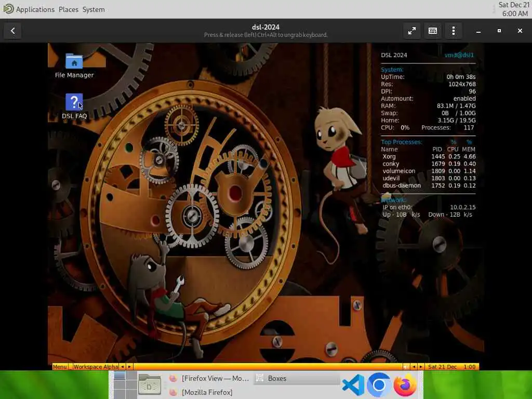
Task: Switch to previous workspace with left arrow
Action: [x=122, y=367]
